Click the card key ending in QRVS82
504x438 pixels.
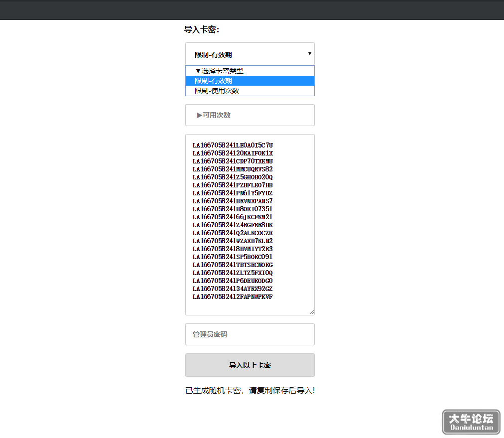(x=233, y=169)
